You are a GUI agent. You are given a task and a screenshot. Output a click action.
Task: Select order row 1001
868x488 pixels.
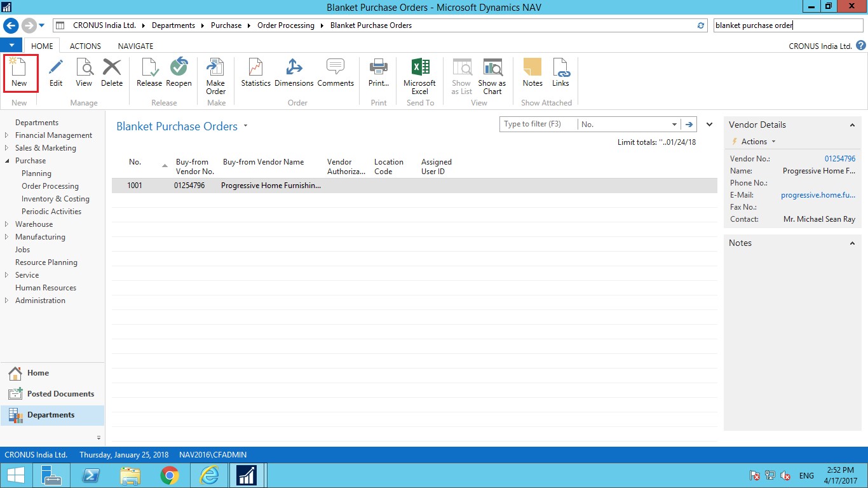point(414,186)
